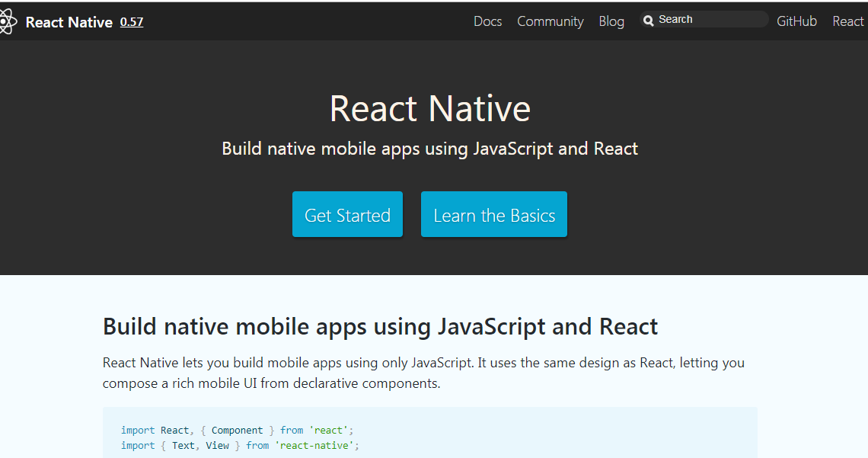Select Blog in the top navigation
Screen dimensions: 868x458
tap(611, 21)
